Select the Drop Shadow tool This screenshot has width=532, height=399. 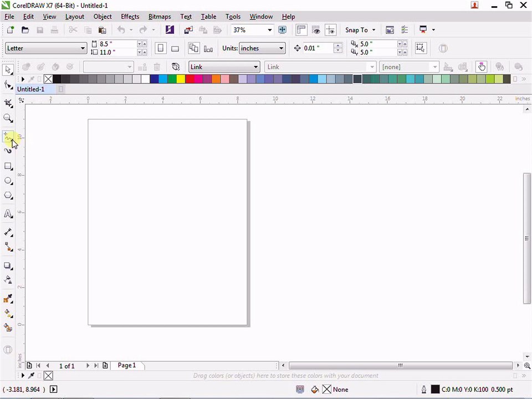coord(8,265)
